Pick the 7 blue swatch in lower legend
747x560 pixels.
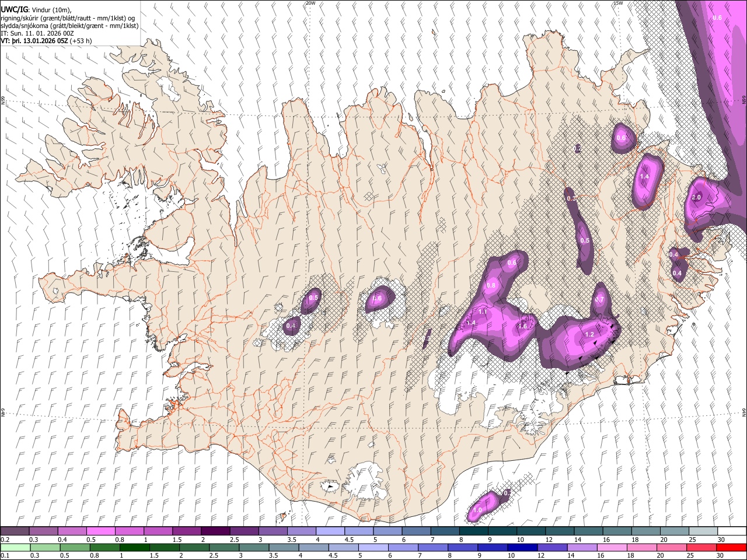(433, 547)
